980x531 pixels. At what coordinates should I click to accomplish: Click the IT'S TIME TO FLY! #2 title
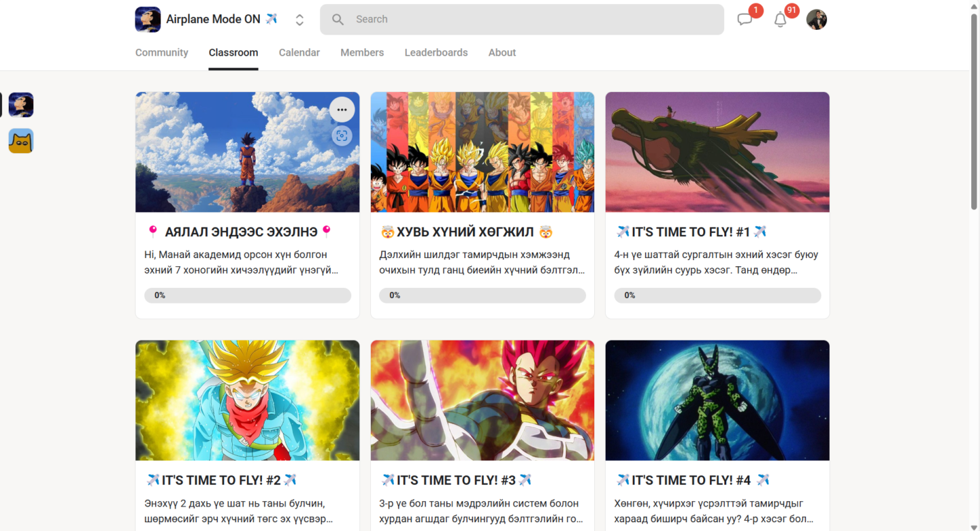[x=221, y=481]
